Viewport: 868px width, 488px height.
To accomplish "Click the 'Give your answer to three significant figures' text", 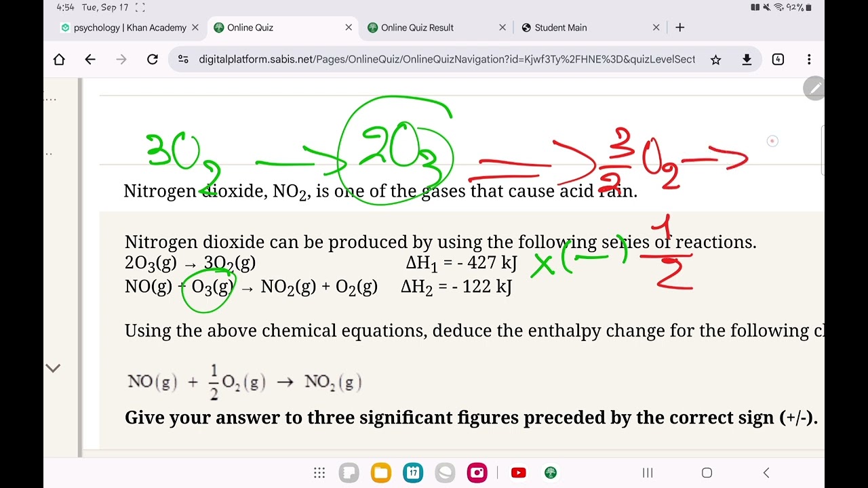I will pyautogui.click(x=471, y=418).
